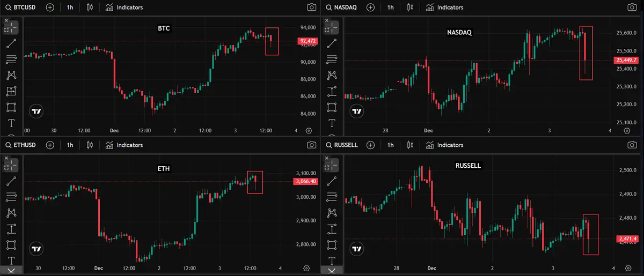
Task: Open the 1h interval dropdown on RUSSELL chart
Action: (x=390, y=145)
